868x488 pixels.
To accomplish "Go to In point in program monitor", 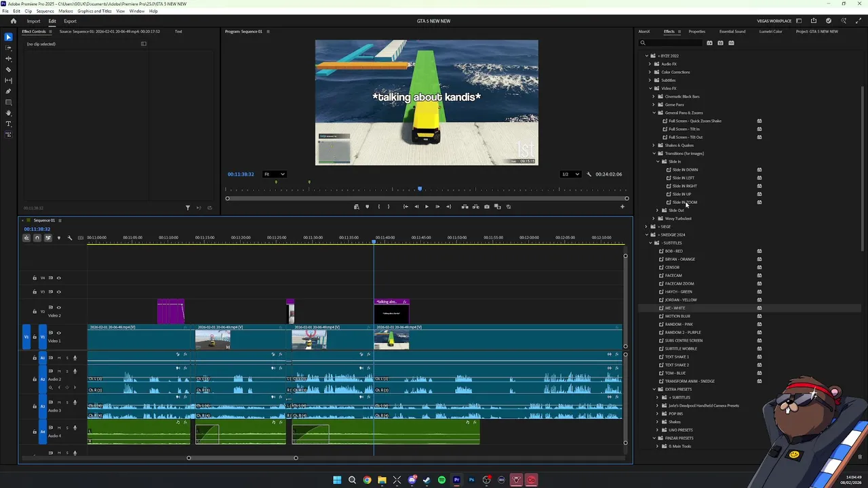I will coord(406,207).
